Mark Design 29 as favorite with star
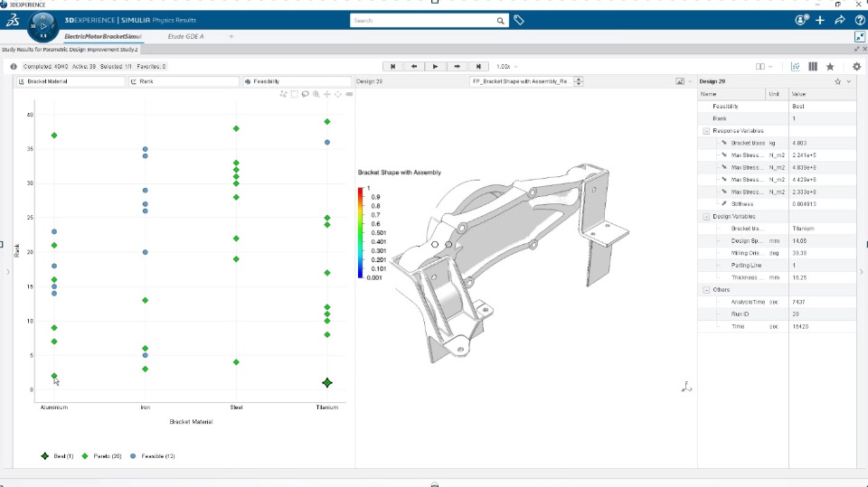The image size is (868, 487). [837, 81]
